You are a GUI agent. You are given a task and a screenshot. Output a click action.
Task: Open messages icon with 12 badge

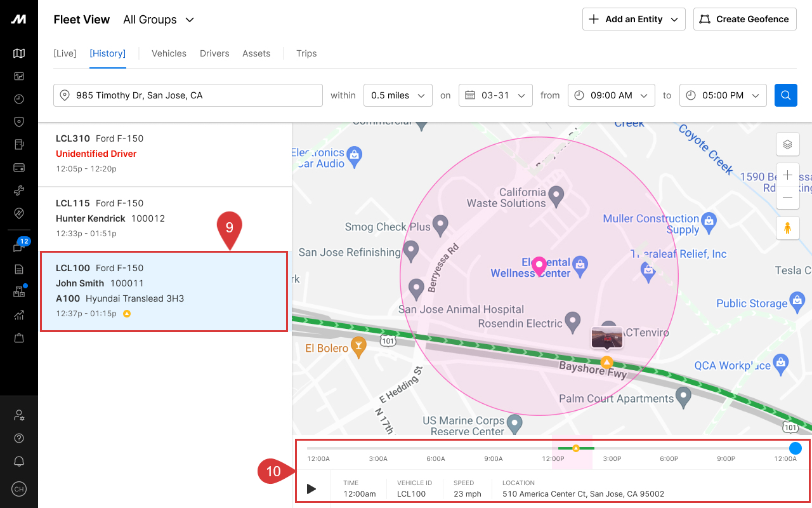[19, 248]
